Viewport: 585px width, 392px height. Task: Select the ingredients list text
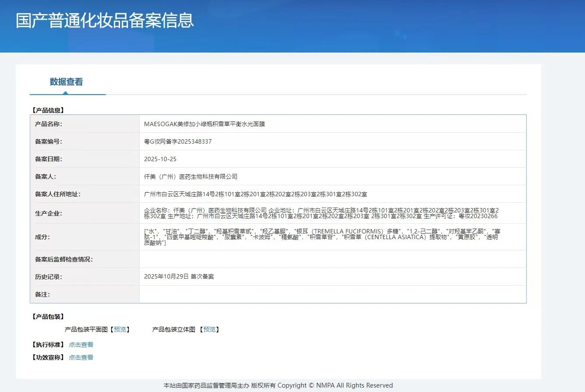click(321, 237)
